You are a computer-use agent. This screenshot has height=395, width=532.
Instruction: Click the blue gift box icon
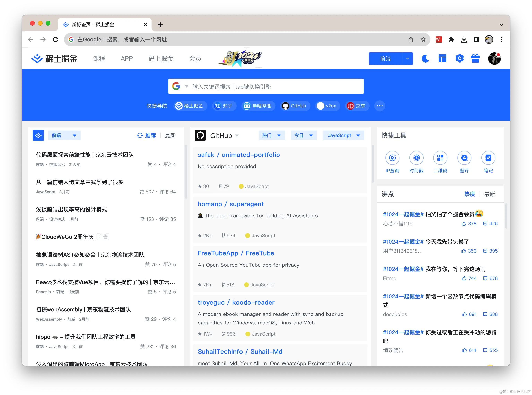(x=475, y=59)
